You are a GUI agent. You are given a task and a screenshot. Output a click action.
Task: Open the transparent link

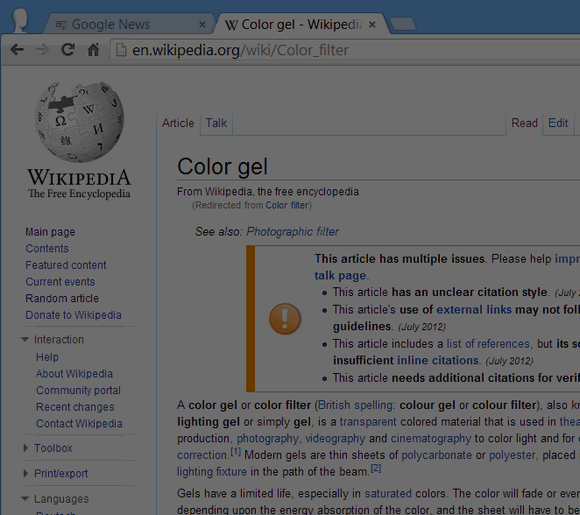368,422
